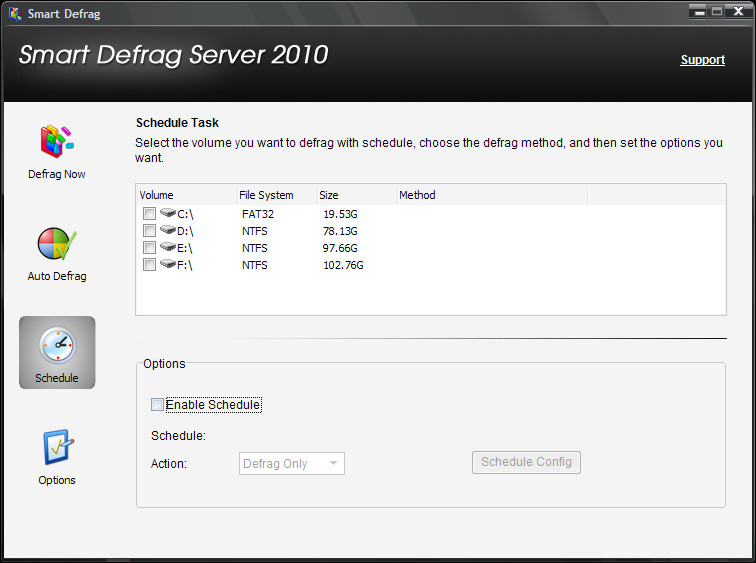Click the F:\ drive icon

(168, 264)
